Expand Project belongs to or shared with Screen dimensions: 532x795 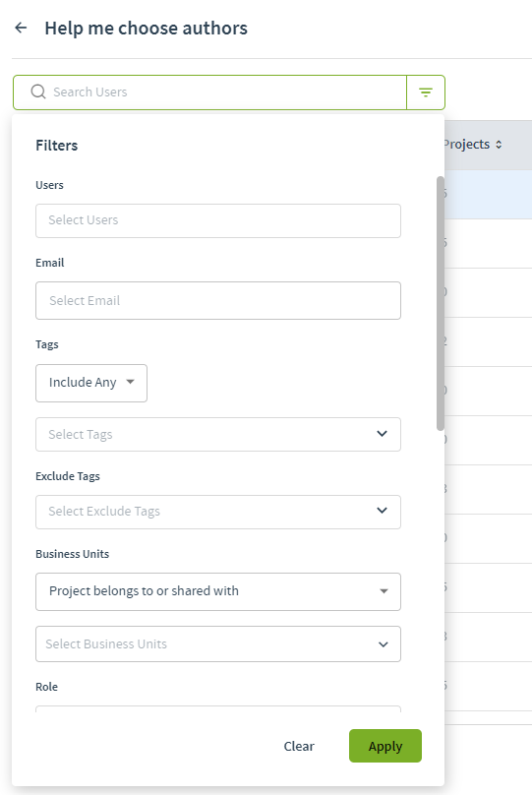(218, 591)
